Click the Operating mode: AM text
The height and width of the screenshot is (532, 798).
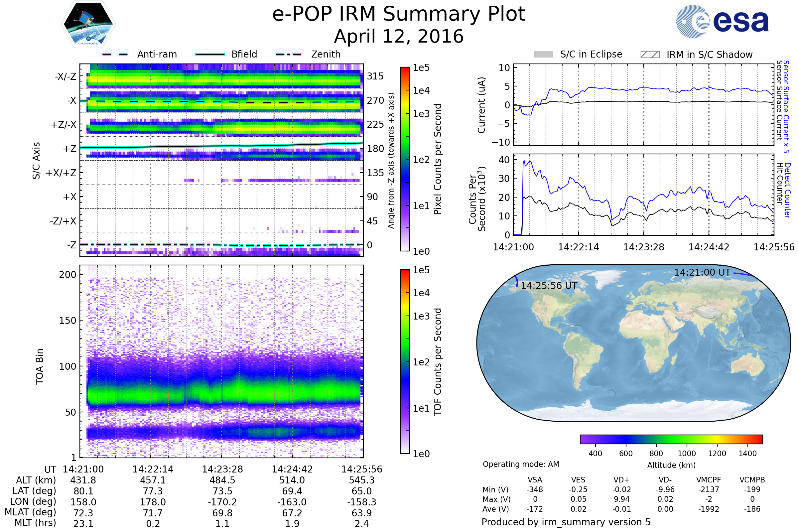tap(521, 464)
